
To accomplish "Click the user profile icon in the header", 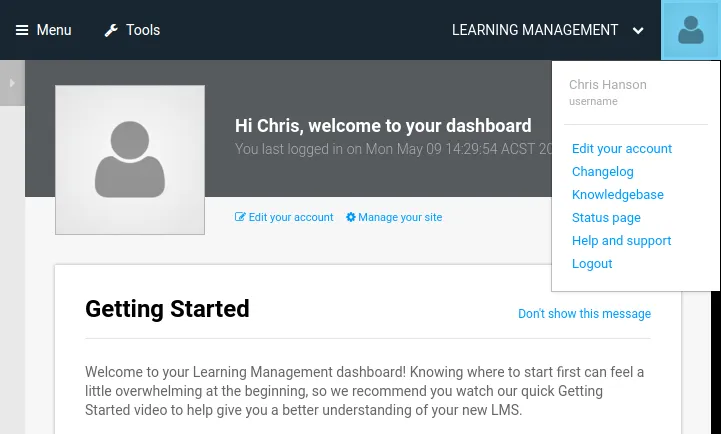I will point(691,30).
